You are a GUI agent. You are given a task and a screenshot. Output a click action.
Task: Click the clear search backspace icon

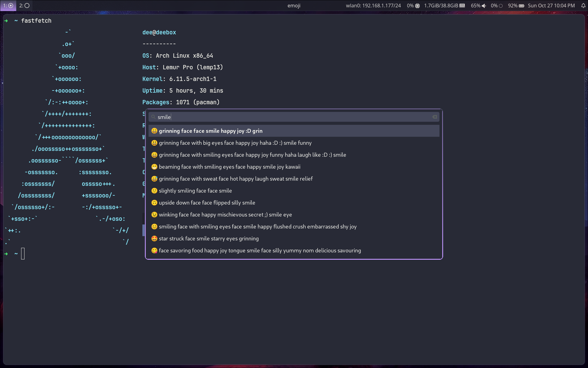[435, 117]
